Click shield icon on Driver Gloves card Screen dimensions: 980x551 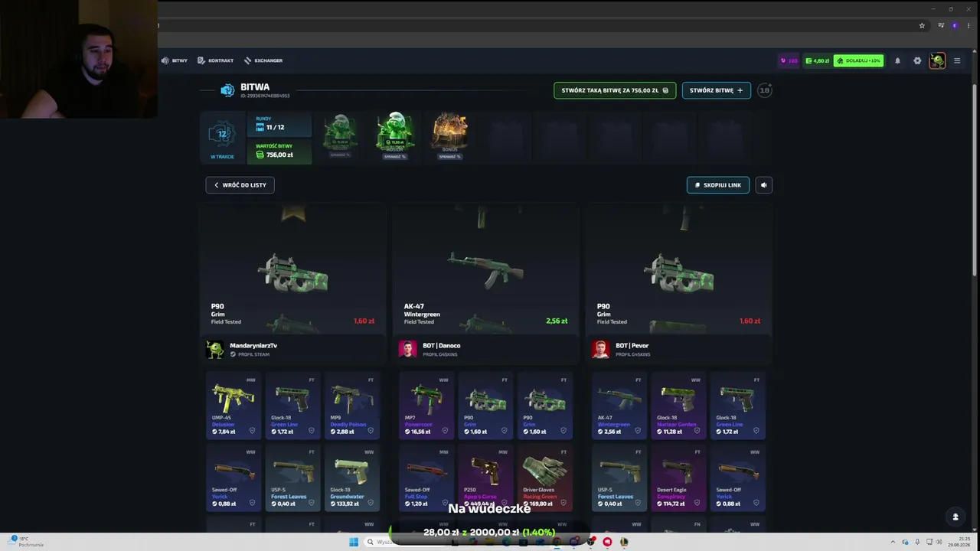coord(563,503)
